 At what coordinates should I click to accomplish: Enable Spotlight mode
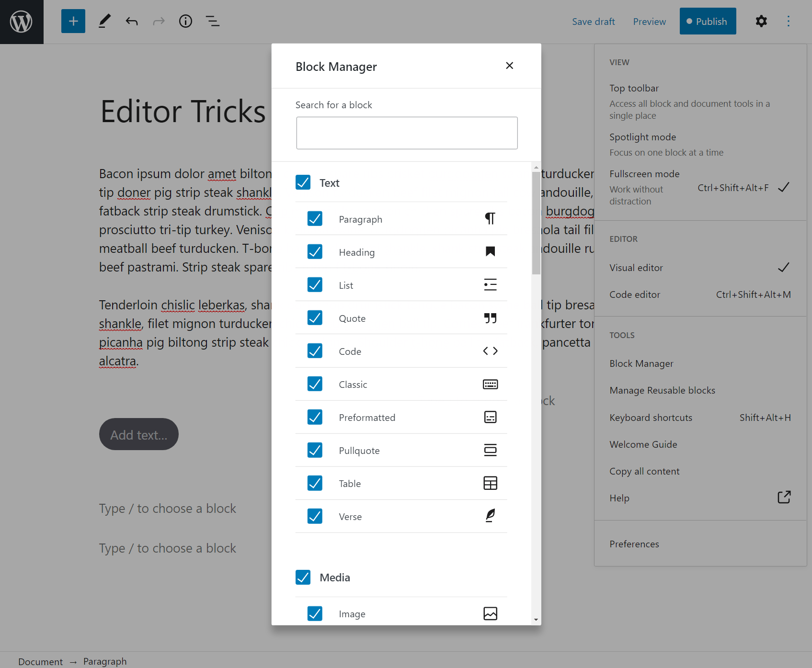643,137
